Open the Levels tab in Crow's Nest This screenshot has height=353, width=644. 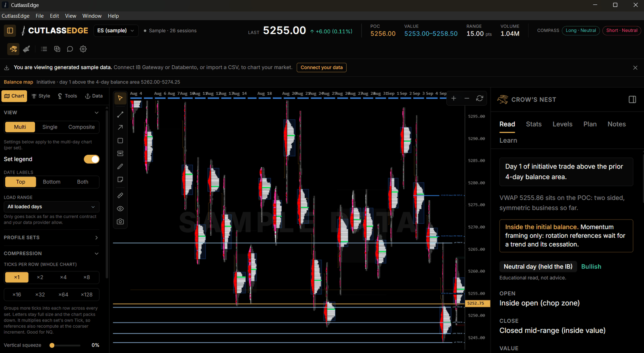562,124
